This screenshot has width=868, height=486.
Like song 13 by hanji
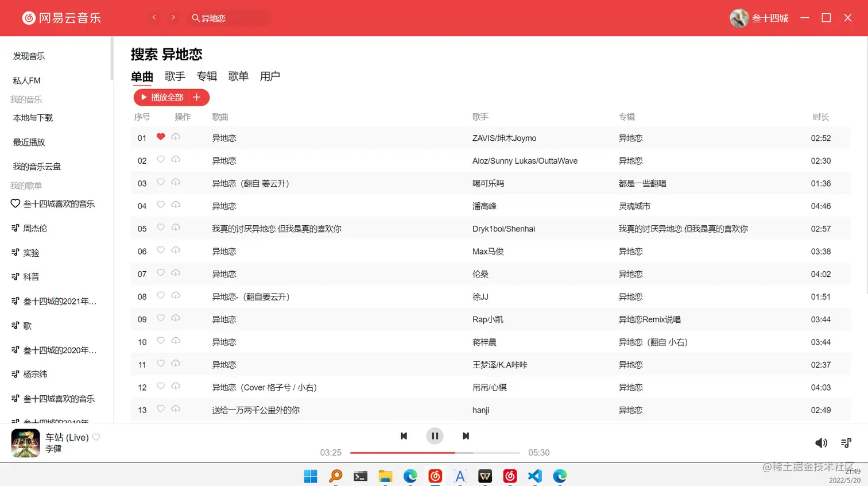point(161,408)
